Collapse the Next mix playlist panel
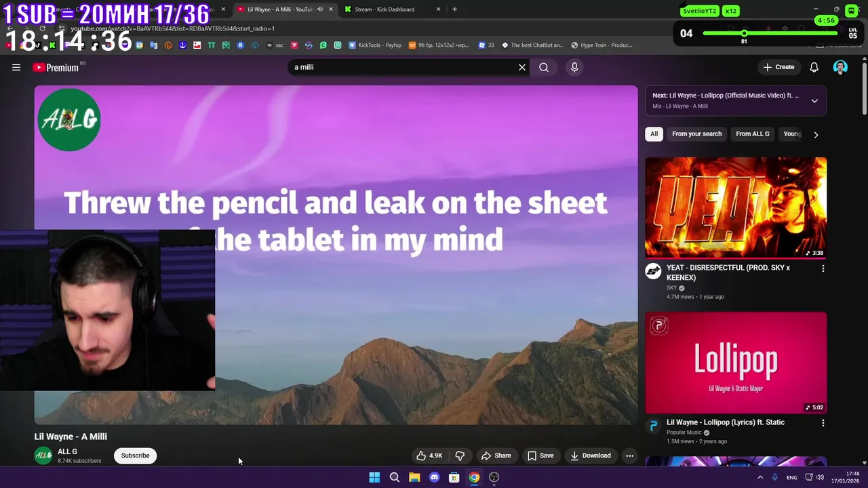 click(814, 100)
